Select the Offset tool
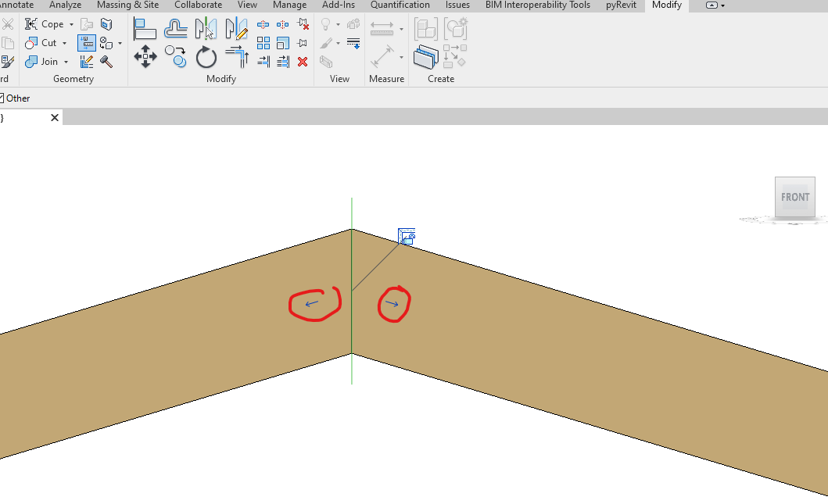This screenshot has width=828, height=504. 175,28
